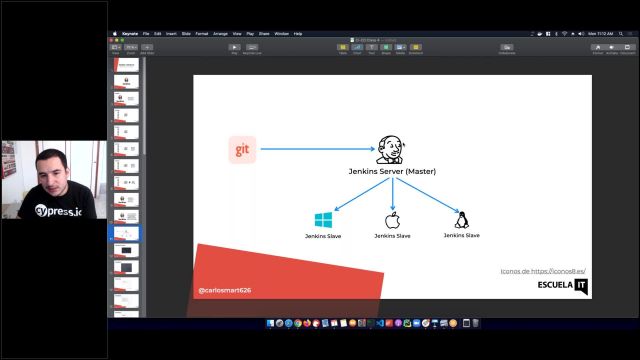Open the Format menu
This screenshot has width=640, height=360.
click(202, 34)
